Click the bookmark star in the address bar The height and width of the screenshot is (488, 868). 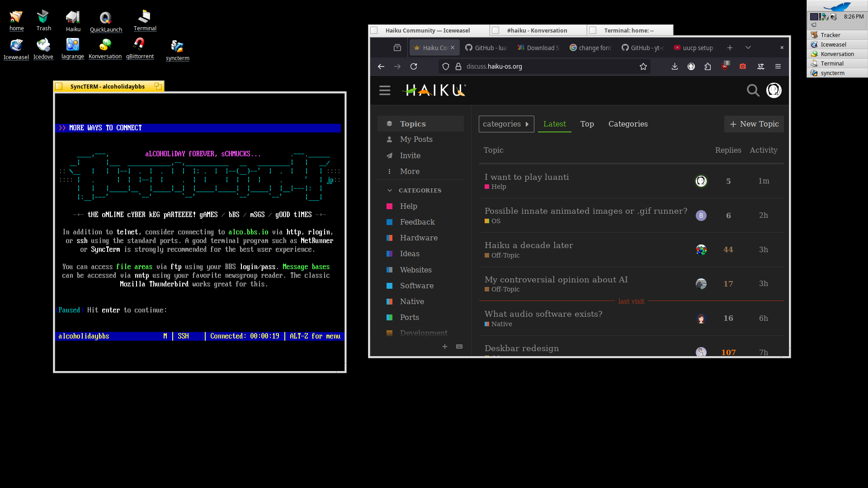pos(643,66)
